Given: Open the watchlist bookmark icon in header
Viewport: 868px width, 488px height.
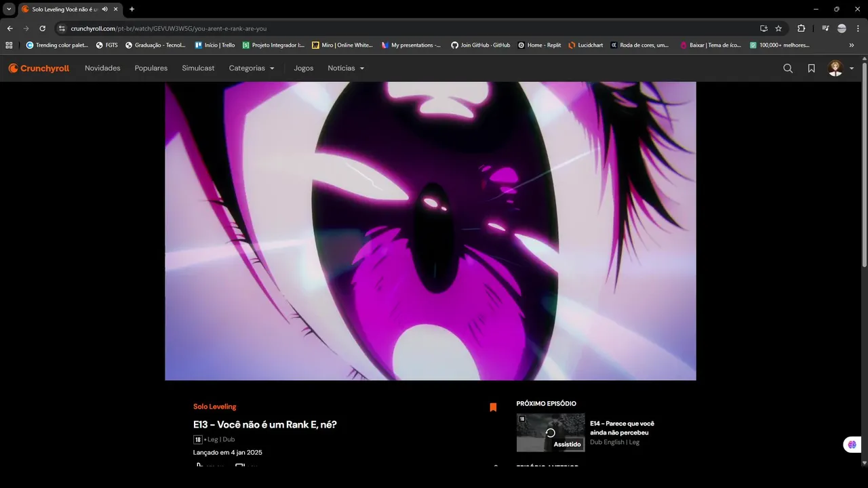Looking at the screenshot, I should coord(811,68).
